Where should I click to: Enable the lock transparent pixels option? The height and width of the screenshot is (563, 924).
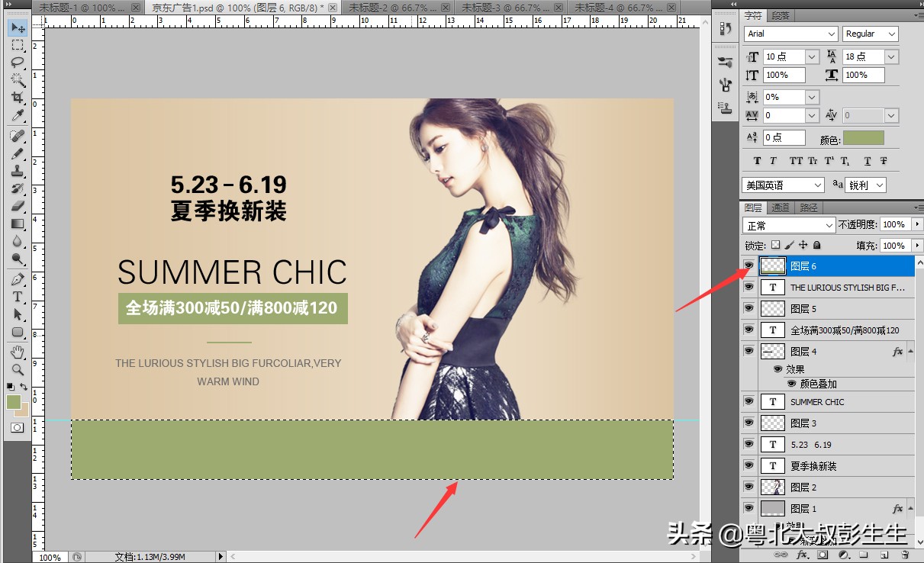click(x=776, y=245)
